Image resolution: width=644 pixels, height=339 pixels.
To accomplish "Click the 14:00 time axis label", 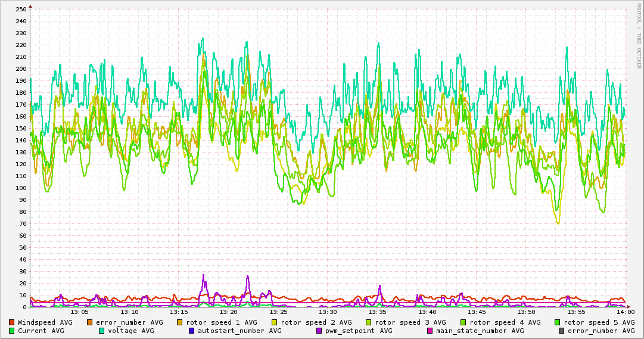I will [626, 312].
